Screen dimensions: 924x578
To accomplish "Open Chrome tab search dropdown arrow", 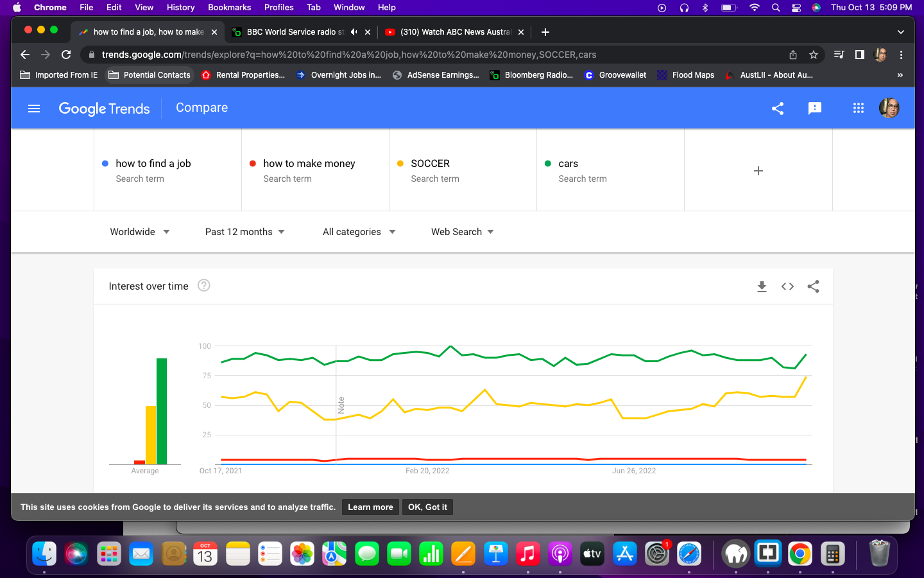I will 901,32.
